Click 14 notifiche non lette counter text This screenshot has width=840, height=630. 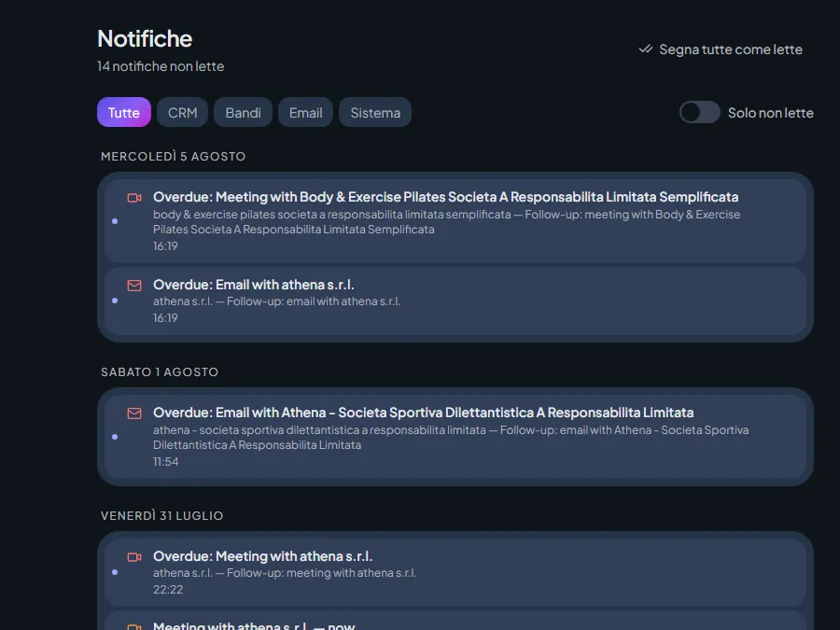(161, 66)
